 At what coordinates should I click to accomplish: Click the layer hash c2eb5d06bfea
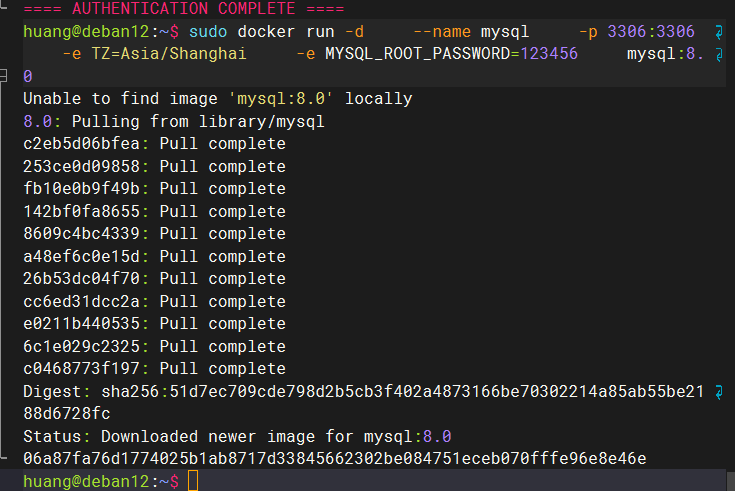82,144
